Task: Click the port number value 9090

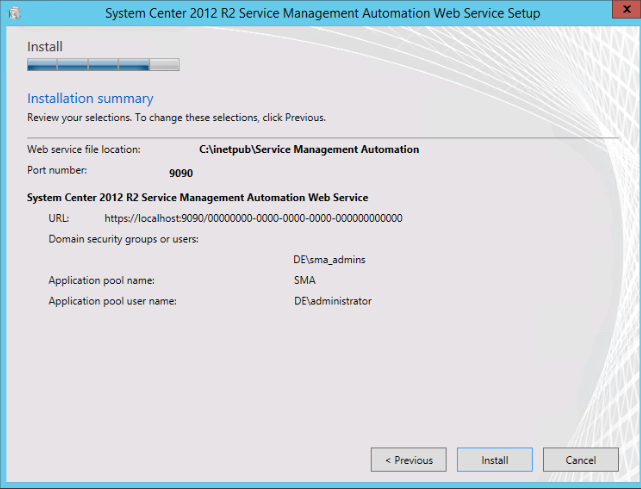Action: tap(182, 172)
